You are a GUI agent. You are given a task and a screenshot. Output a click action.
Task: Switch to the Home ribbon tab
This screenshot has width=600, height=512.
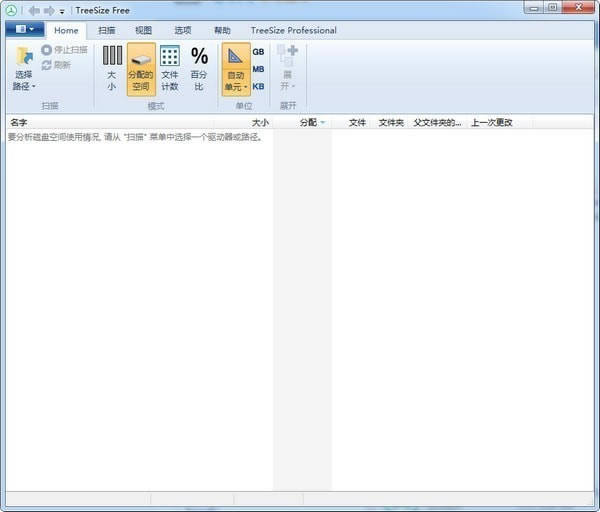tap(66, 30)
